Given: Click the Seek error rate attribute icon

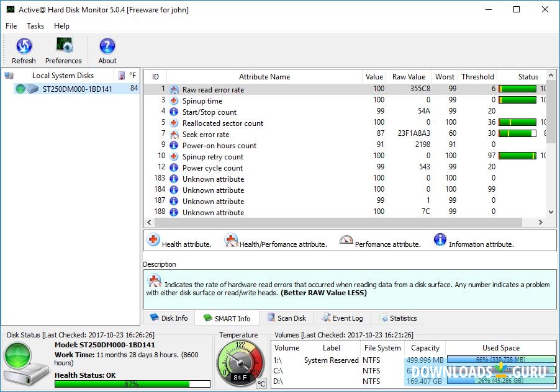Looking at the screenshot, I should pyautogui.click(x=174, y=134).
